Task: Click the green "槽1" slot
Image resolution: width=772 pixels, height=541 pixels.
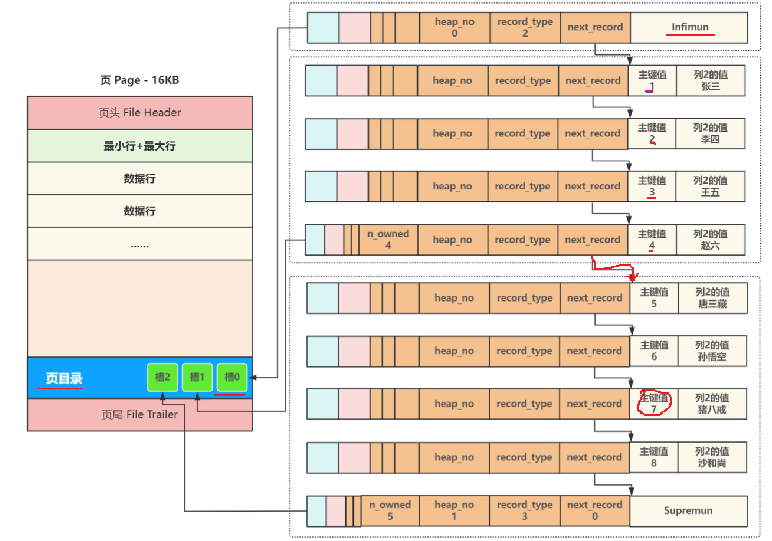Action: click(x=197, y=378)
